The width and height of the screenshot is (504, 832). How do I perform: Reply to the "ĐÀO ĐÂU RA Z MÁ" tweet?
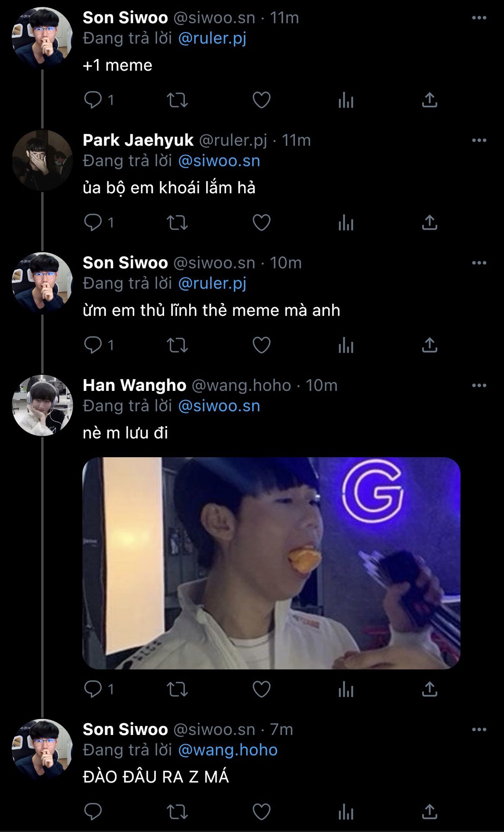(x=93, y=812)
